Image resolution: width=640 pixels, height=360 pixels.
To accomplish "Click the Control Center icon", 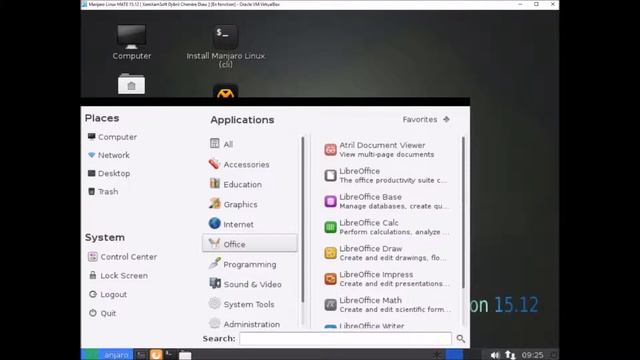I will (93, 256).
